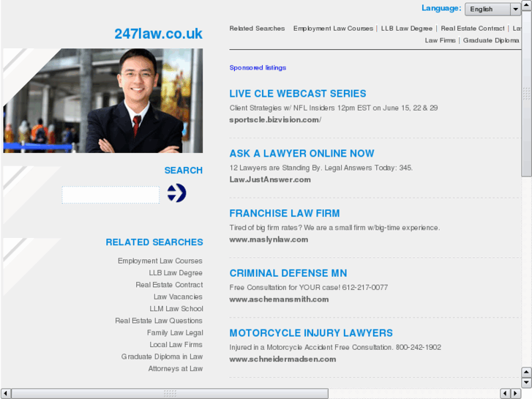Select LLB Law Degree in top bar
The height and width of the screenshot is (399, 532).
click(406, 29)
